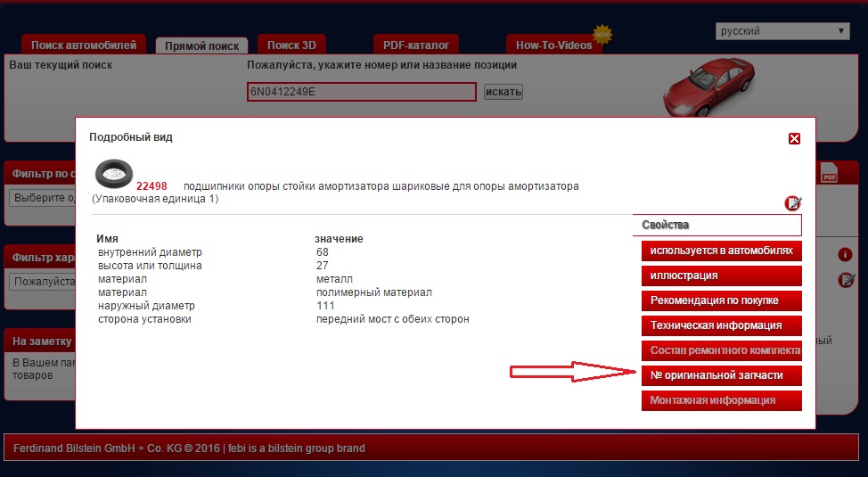This screenshot has height=477, width=868.
Task: Click the text внутренний диаметр
Action: click(x=150, y=252)
